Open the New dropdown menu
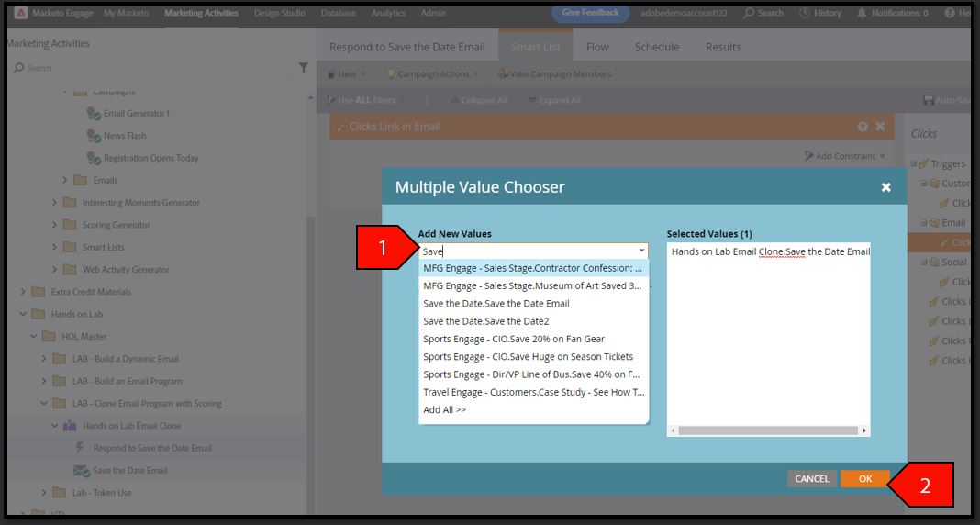Viewport: 980px width, 525px height. click(x=346, y=73)
